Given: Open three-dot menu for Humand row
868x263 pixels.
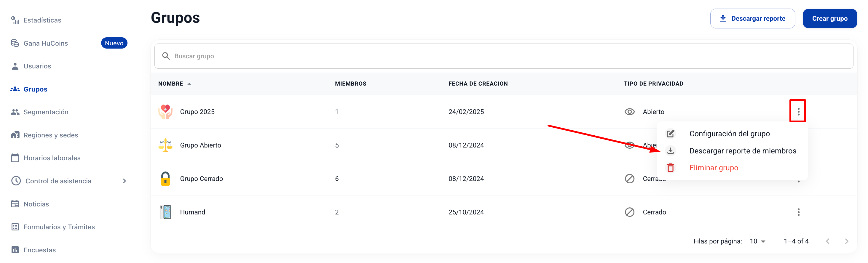Looking at the screenshot, I should pos(798,212).
